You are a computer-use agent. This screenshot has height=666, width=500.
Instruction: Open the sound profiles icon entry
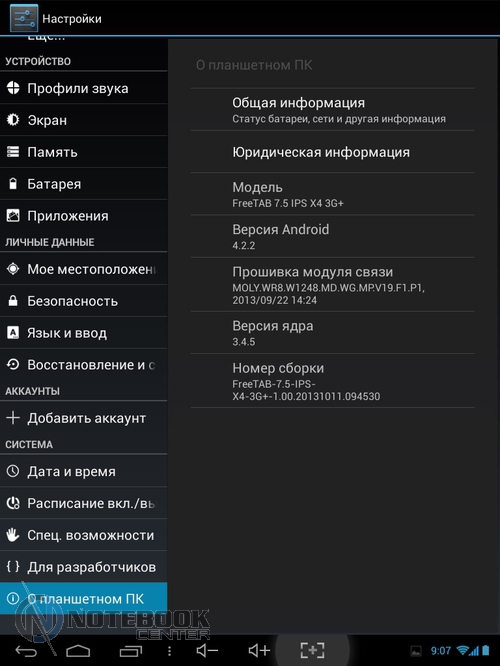click(x=13, y=88)
